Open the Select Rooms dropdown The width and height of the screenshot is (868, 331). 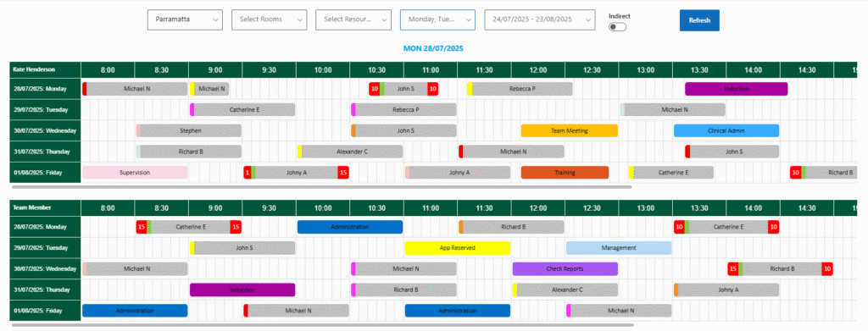pos(269,19)
